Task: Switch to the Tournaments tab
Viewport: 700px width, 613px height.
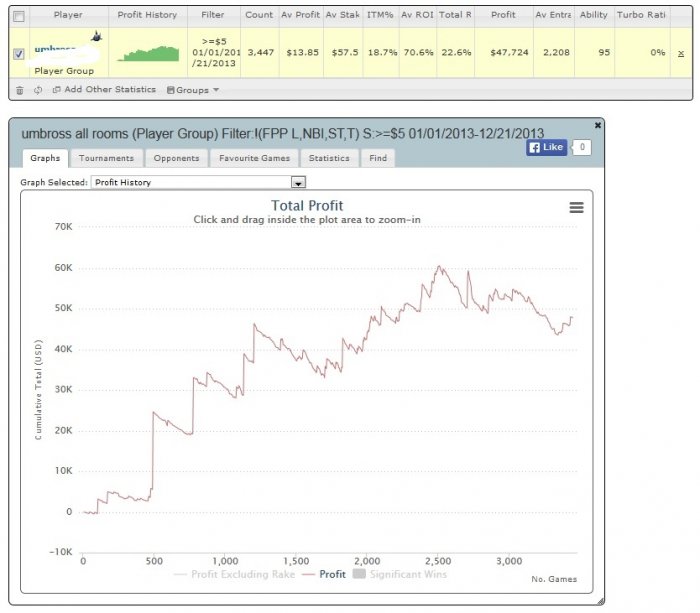Action: point(106,158)
